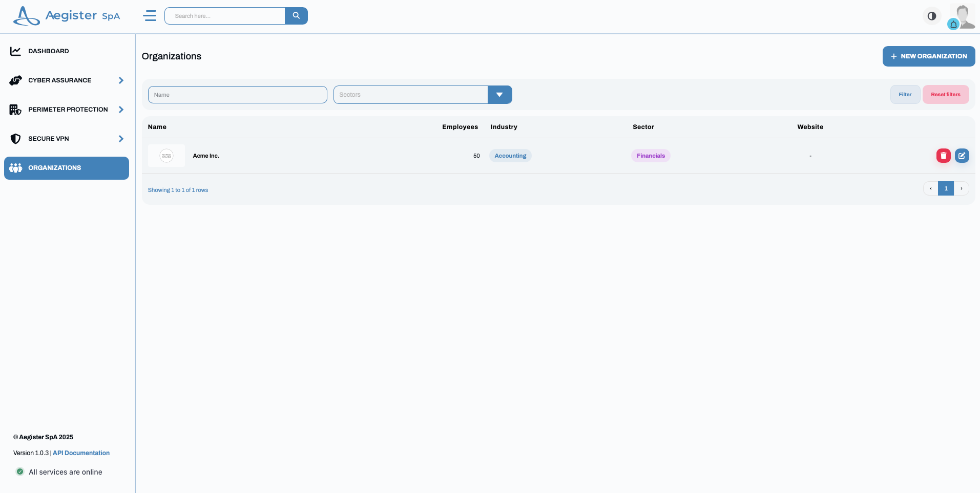Screen dimensions: 980x493
Task: Click the Aegister SpA 2025 copyright
Action: click(x=43, y=437)
